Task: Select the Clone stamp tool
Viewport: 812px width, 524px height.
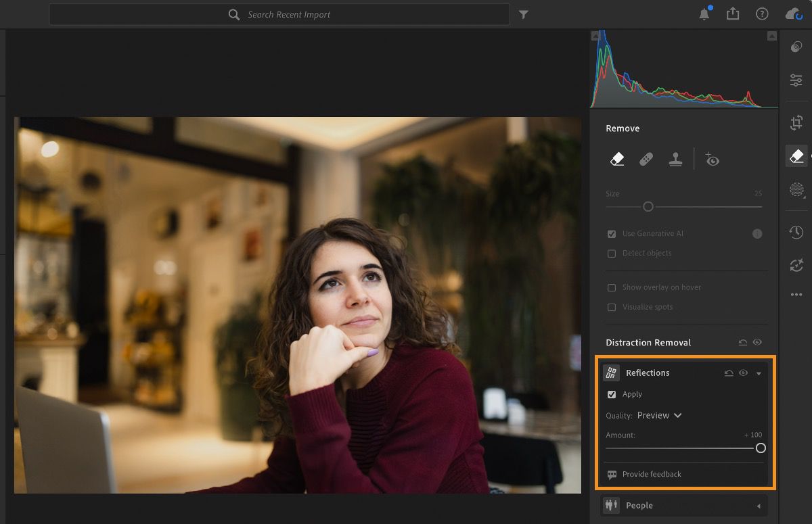Action: point(675,160)
